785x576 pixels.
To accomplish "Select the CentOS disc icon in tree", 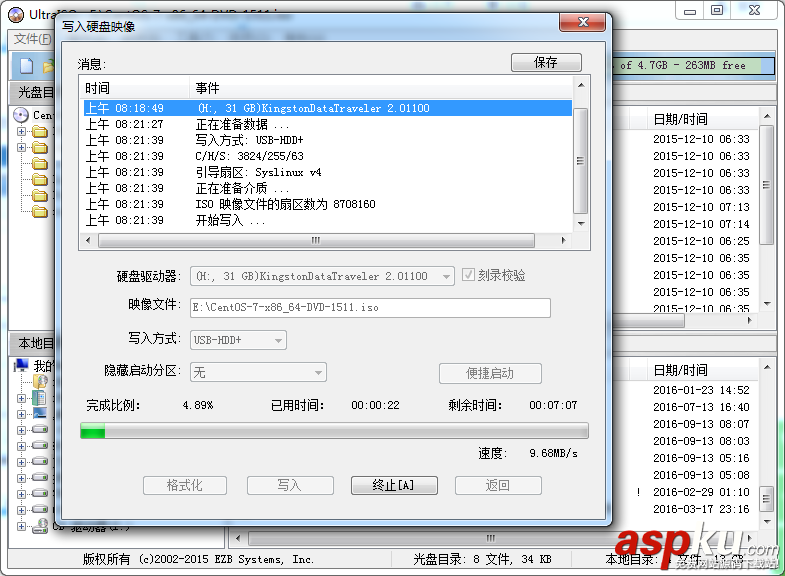I will 21,115.
